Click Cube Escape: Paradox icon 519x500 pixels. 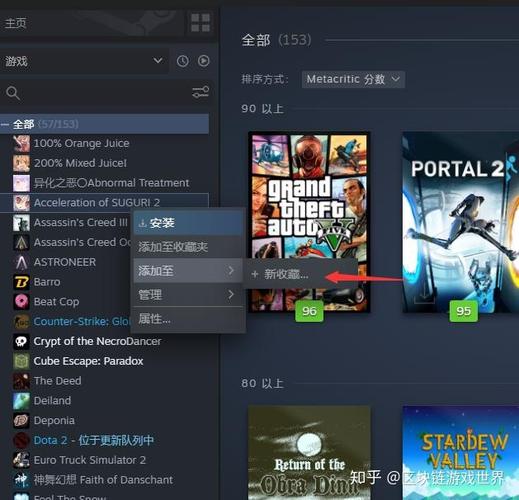coord(21,361)
